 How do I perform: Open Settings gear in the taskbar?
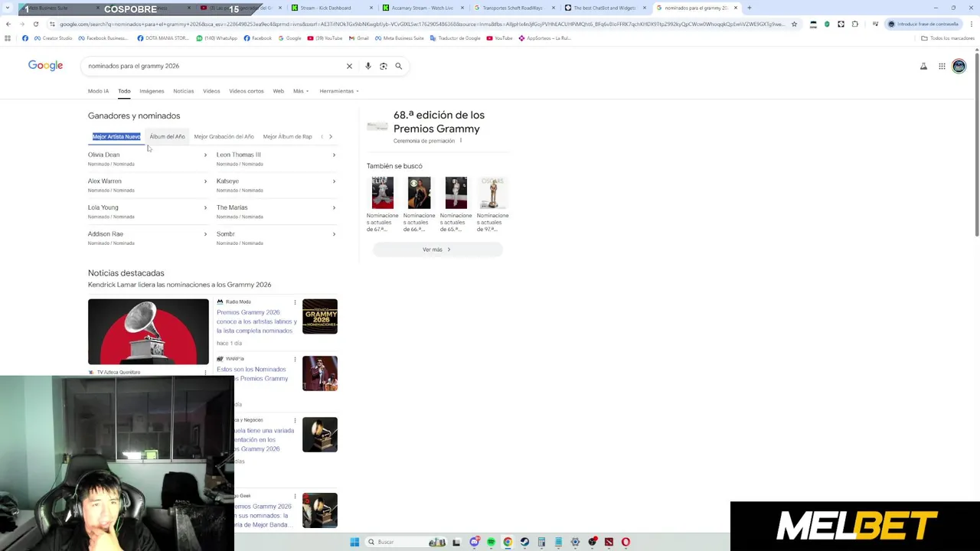[575, 542]
